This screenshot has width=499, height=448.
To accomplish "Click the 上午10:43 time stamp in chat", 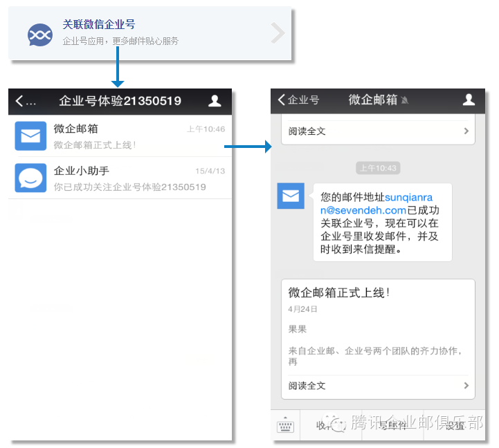I will (378, 168).
